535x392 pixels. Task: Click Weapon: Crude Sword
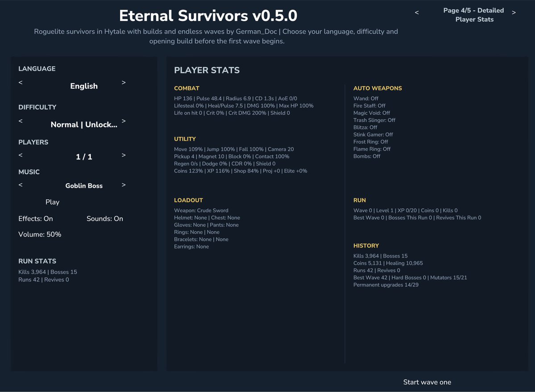201,210
